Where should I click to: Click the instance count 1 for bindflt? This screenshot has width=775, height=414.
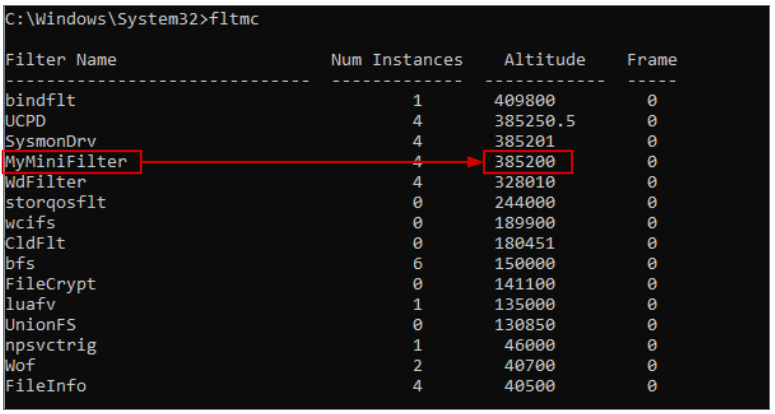click(x=418, y=101)
